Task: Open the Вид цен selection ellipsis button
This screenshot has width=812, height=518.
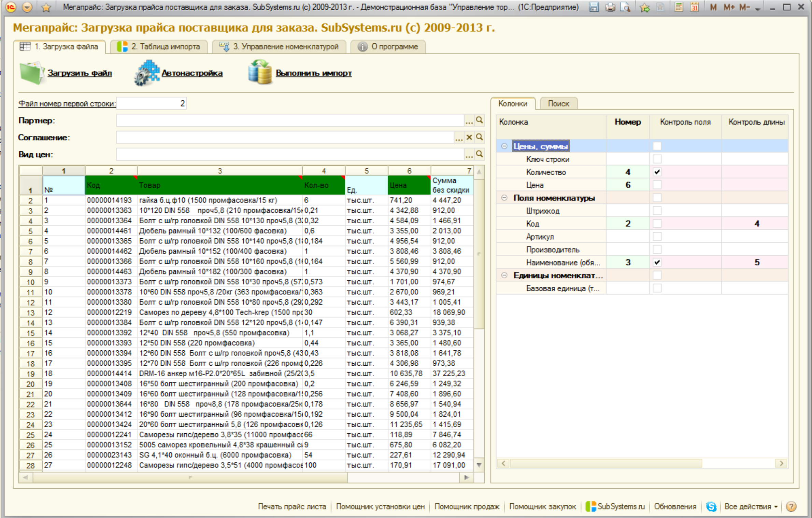Action: [x=469, y=155]
